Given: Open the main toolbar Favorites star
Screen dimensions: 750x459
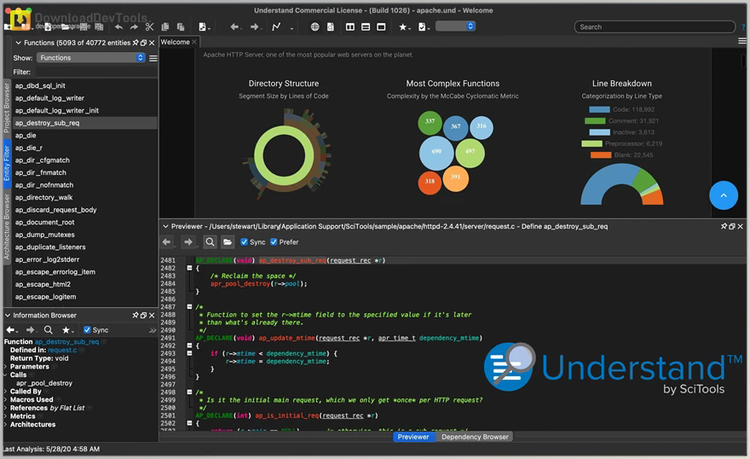Looking at the screenshot, I should point(403,27).
